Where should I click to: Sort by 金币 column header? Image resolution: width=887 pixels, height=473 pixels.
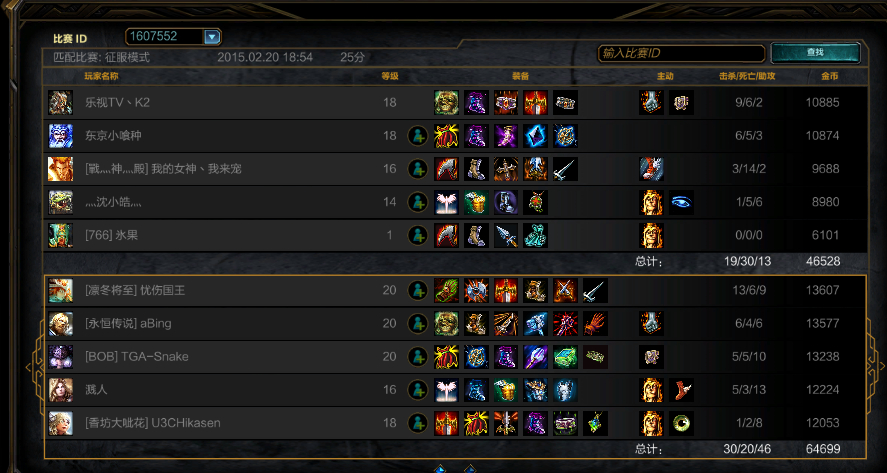[830, 76]
